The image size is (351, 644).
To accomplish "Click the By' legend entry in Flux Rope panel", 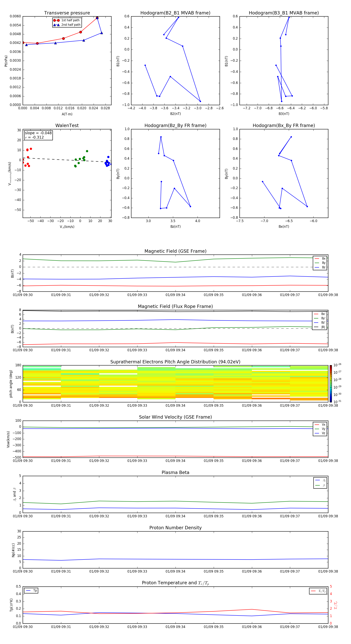I will pyautogui.click(x=320, y=318).
